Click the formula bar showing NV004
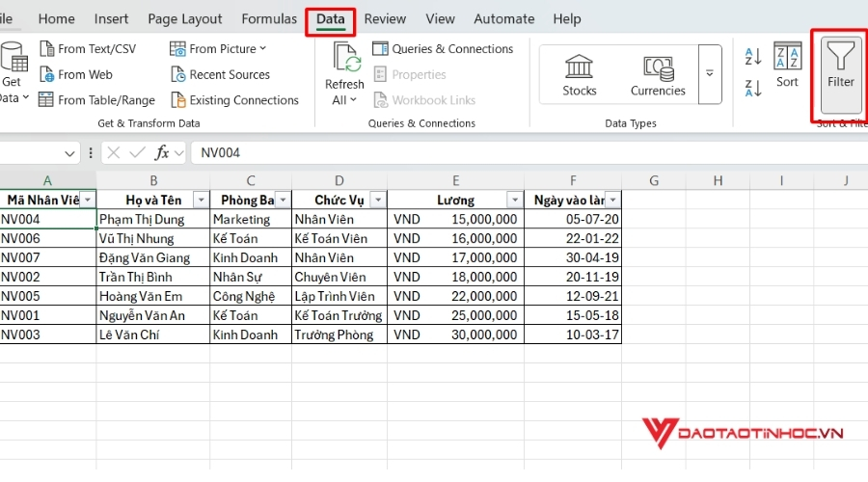The width and height of the screenshot is (868, 482). (529, 152)
